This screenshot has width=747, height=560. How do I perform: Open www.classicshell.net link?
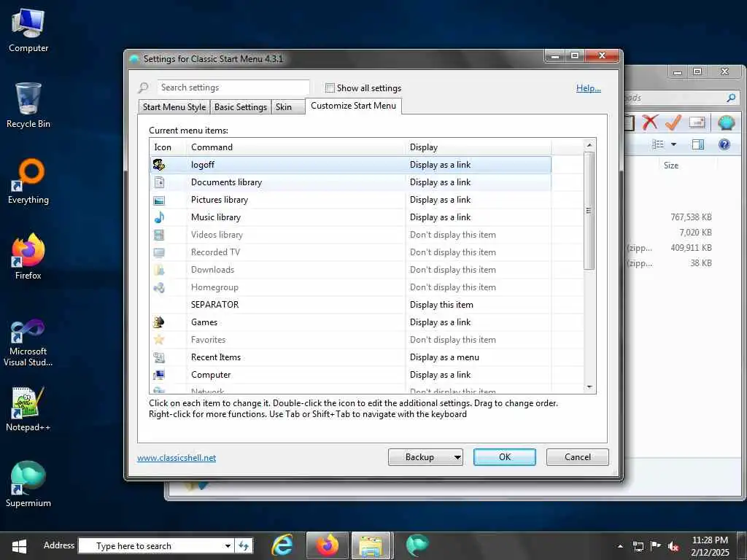click(177, 458)
